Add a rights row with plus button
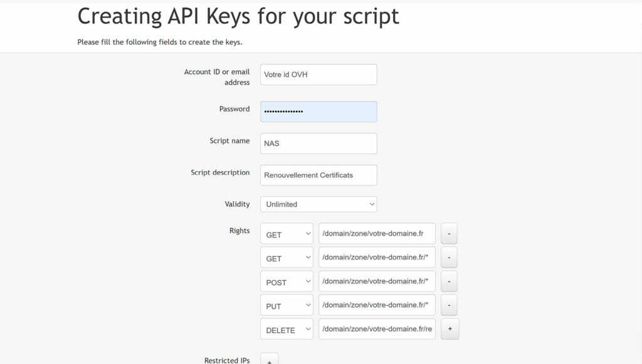642x364 pixels. (450, 329)
